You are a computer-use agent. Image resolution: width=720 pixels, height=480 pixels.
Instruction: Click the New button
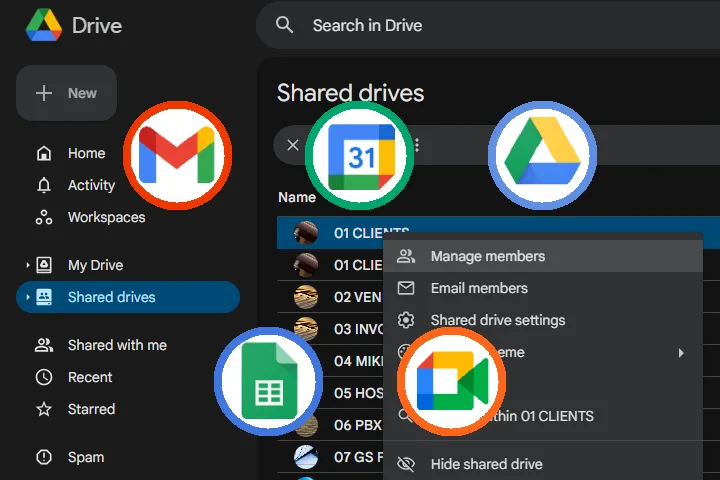point(67,93)
